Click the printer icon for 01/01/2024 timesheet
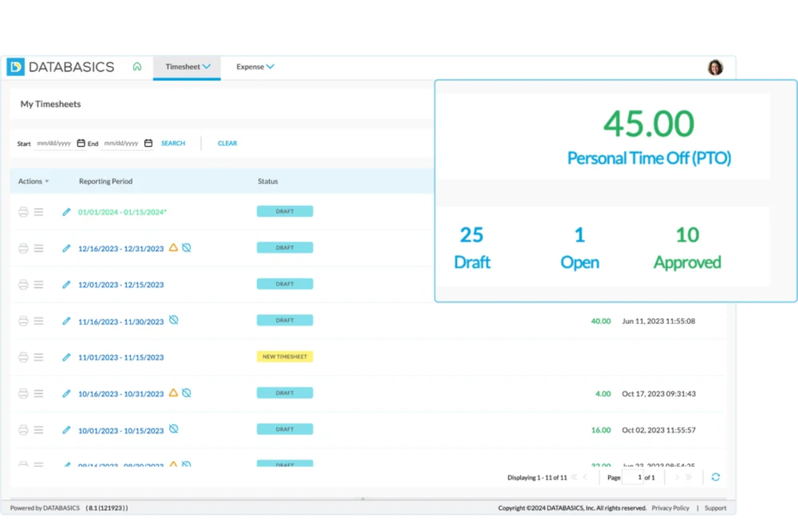Screen dimensions: 798x532 point(23,212)
